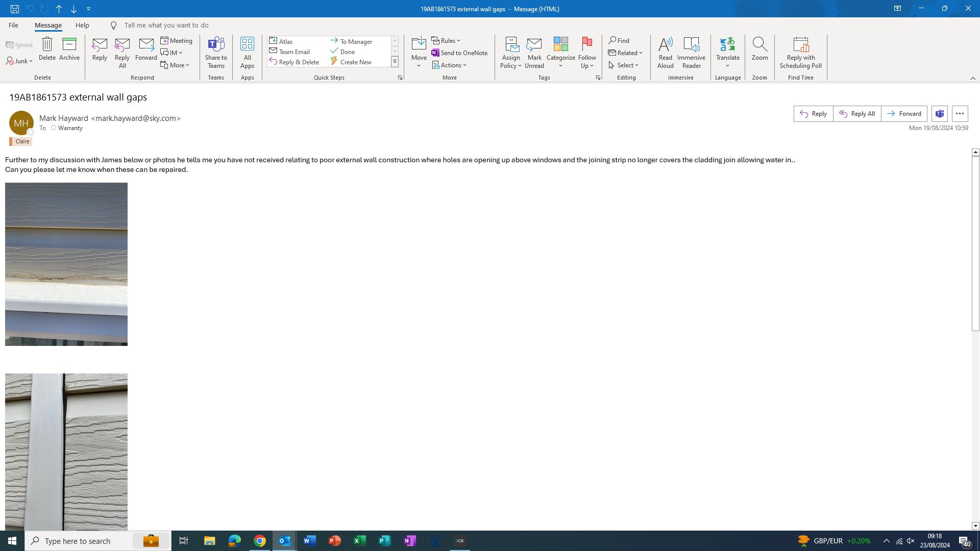Open the File menu tab
This screenshot has width=980, height=551.
(x=13, y=25)
